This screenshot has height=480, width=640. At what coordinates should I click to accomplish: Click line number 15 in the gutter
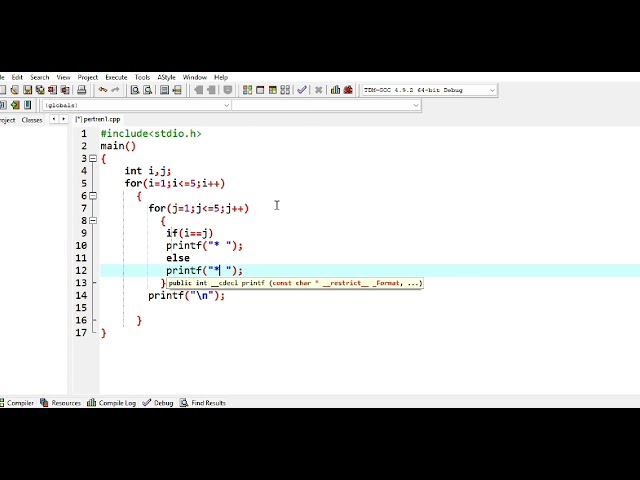[81, 308]
